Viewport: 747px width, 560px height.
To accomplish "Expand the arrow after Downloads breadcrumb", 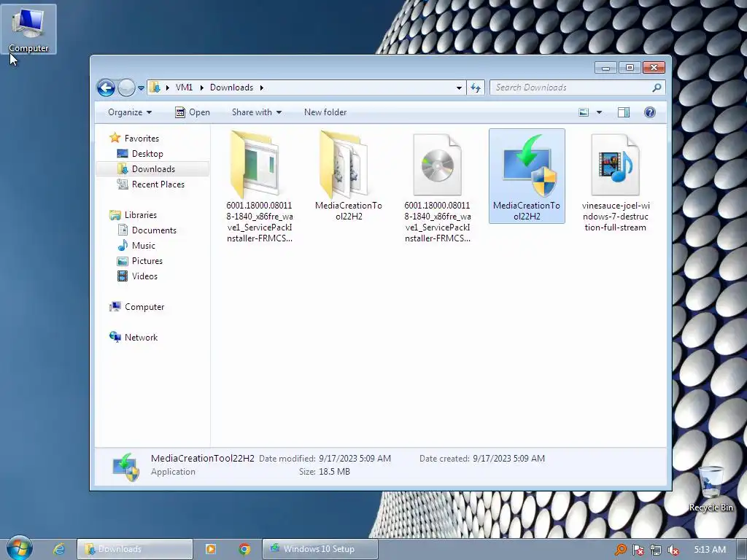I will click(262, 87).
